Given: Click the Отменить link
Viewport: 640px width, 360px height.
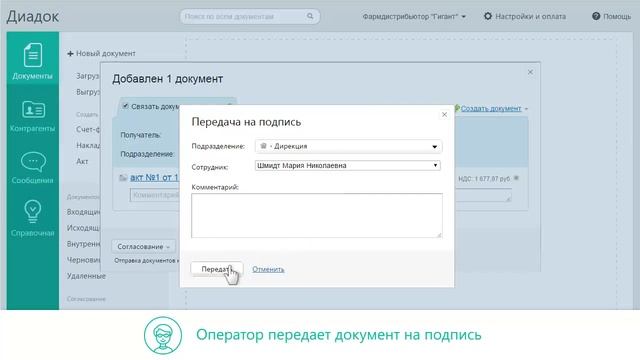Looking at the screenshot, I should 268,269.
